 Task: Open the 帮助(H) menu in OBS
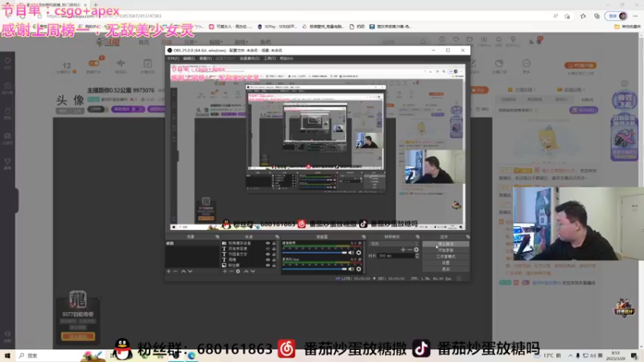(287, 59)
